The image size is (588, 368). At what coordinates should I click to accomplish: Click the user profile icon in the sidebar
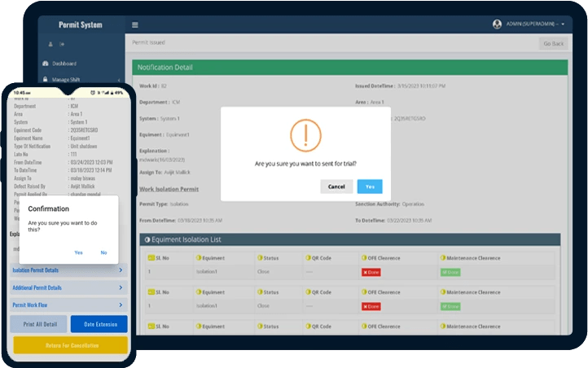coord(50,44)
